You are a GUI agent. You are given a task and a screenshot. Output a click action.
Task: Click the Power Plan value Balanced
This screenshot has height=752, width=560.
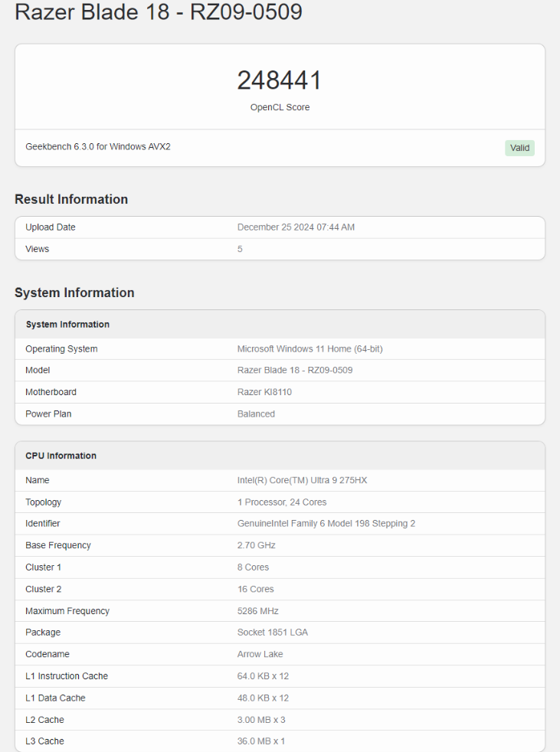pos(256,414)
